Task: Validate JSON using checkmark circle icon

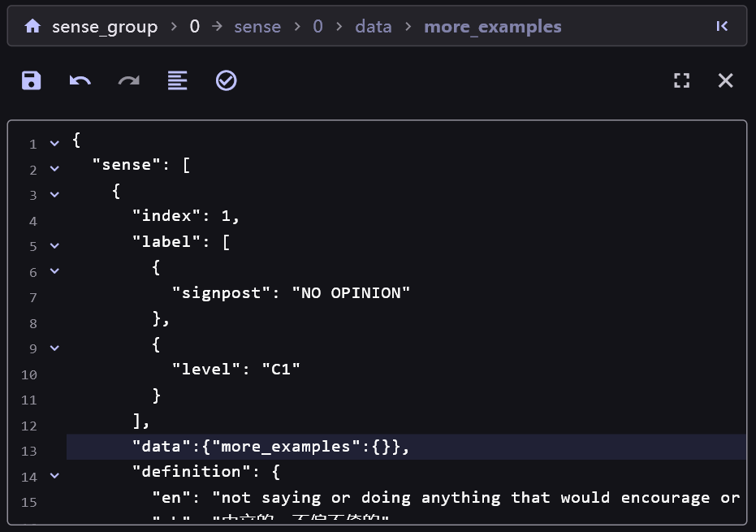Action: (226, 80)
